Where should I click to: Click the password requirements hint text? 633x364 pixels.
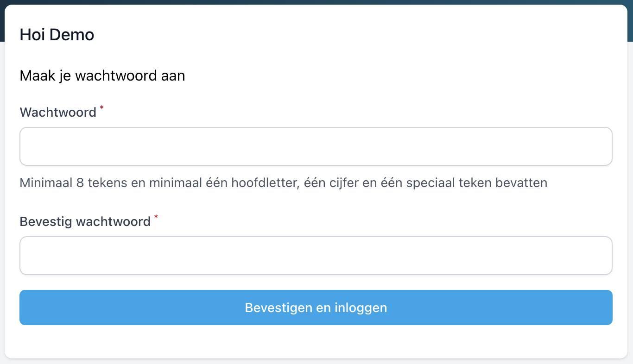[283, 183]
